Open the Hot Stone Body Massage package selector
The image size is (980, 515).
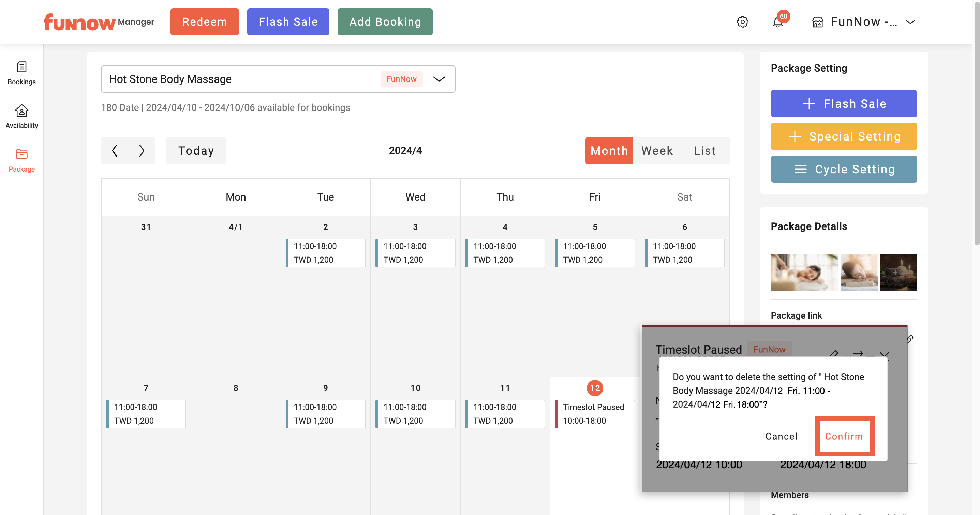click(x=278, y=79)
